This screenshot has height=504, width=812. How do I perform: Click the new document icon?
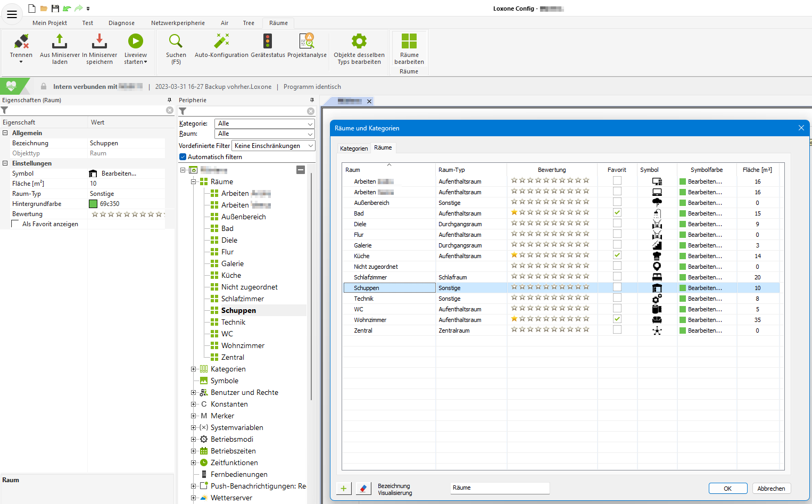tap(32, 9)
